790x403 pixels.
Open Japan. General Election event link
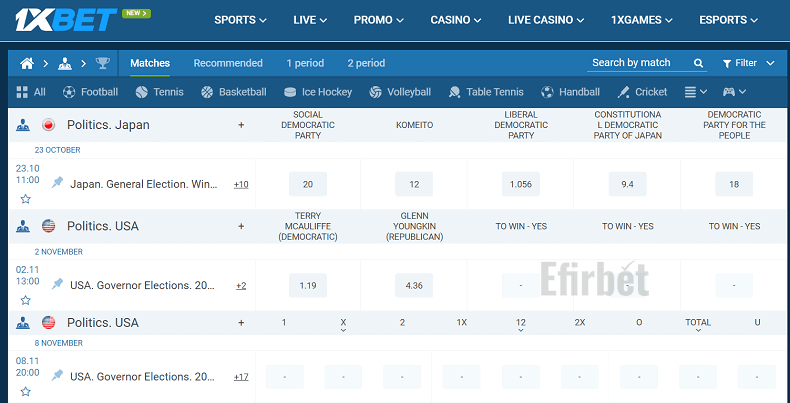click(144, 184)
